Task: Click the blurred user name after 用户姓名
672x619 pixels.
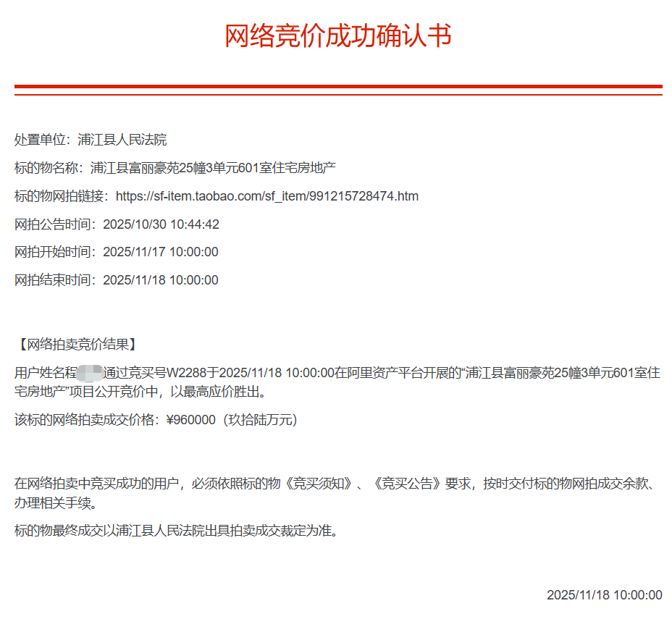Action: pos(90,374)
